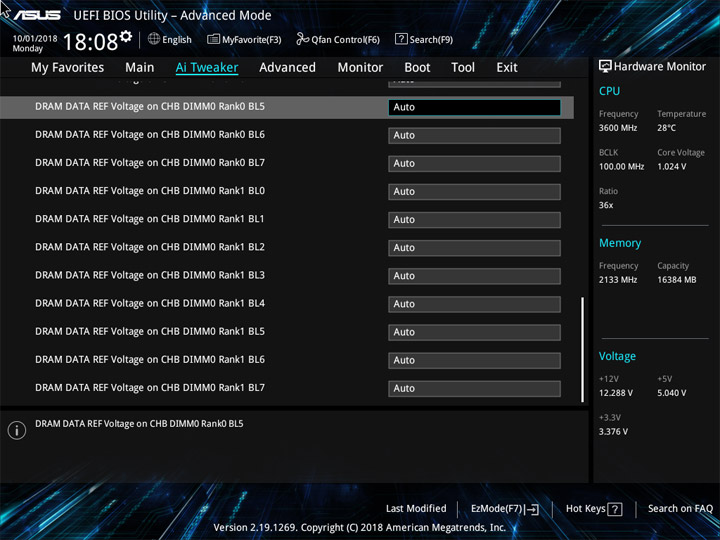Open the Monitor tab
Image resolution: width=720 pixels, height=540 pixels.
(360, 68)
